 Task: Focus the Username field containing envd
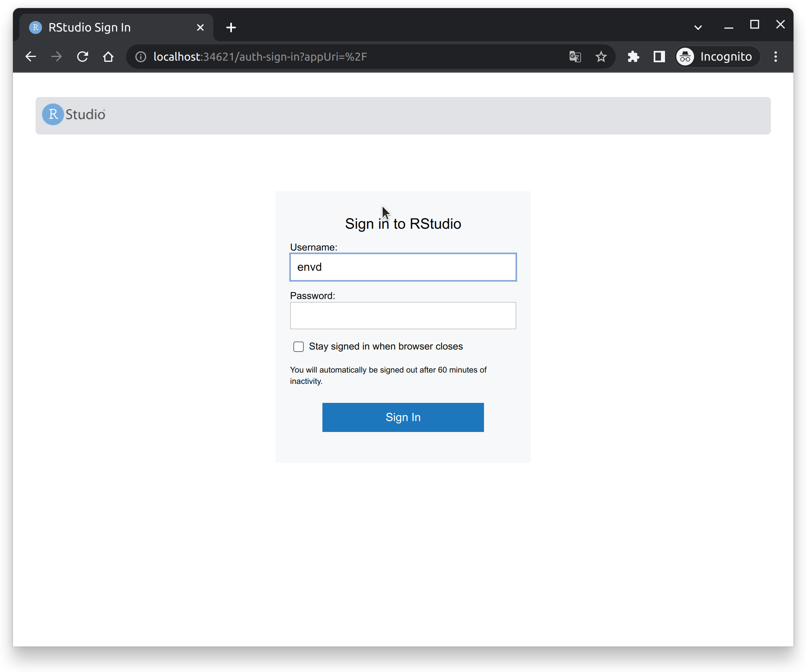403,267
